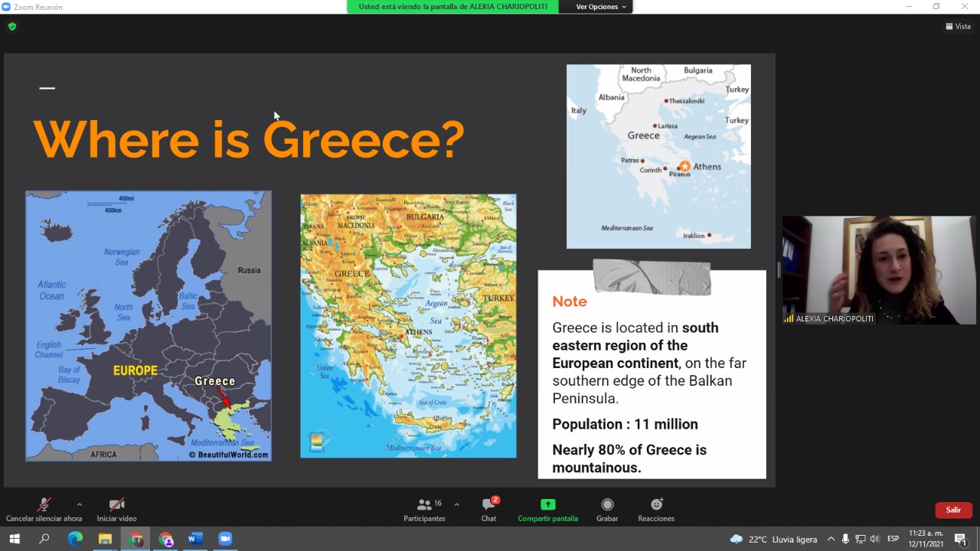Click the topographic Greece map image
Viewport: 980px width, 551px height.
coord(408,326)
